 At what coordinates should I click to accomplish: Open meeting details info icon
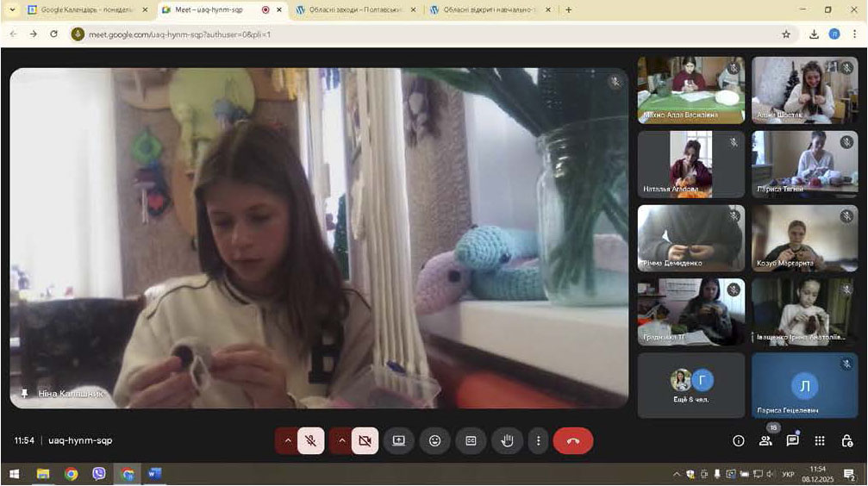tap(738, 440)
